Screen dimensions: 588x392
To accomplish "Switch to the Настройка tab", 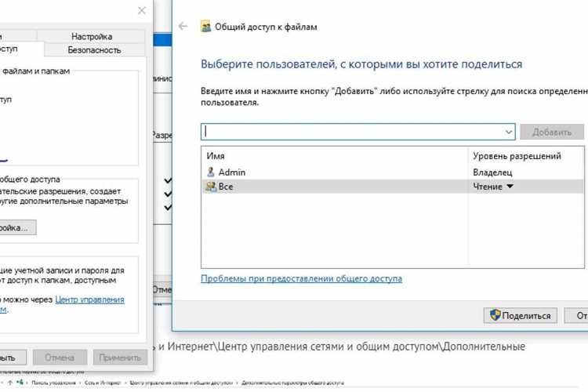I will click(91, 36).
